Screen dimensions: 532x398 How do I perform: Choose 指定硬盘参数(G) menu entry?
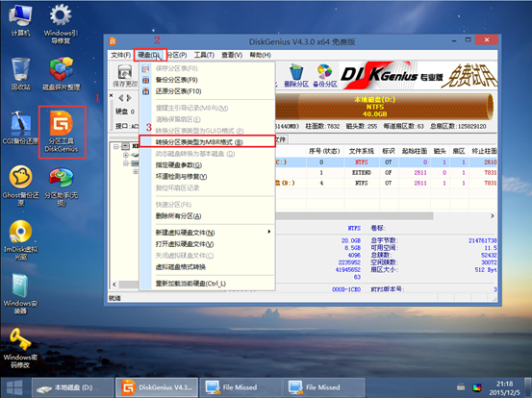207,165
